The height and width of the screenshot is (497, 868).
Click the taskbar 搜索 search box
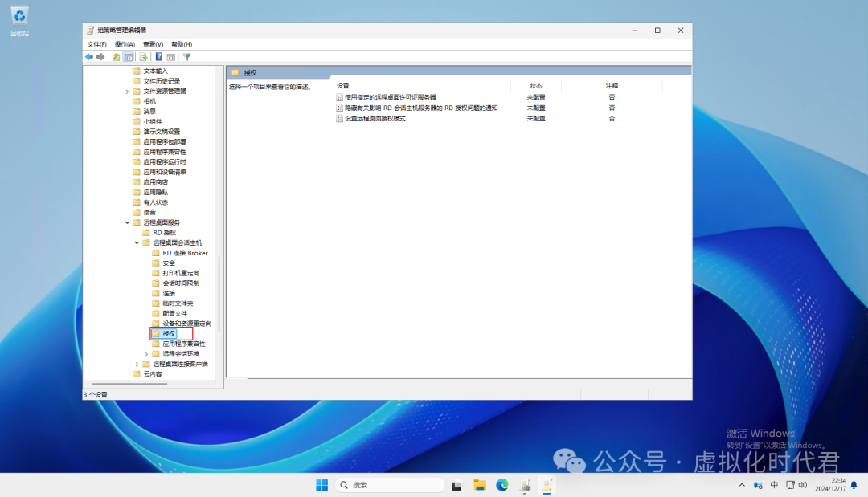click(x=390, y=485)
